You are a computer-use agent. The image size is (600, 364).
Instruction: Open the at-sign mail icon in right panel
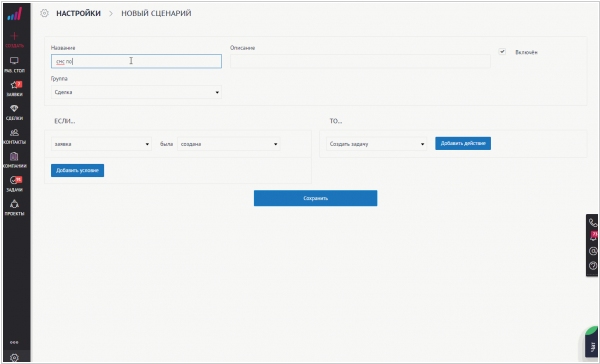(593, 251)
